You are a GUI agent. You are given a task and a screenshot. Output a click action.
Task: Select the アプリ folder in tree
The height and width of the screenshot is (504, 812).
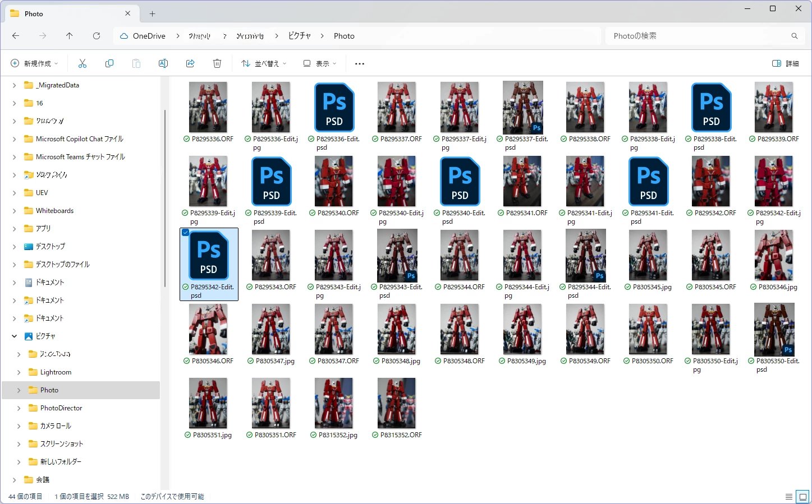43,229
